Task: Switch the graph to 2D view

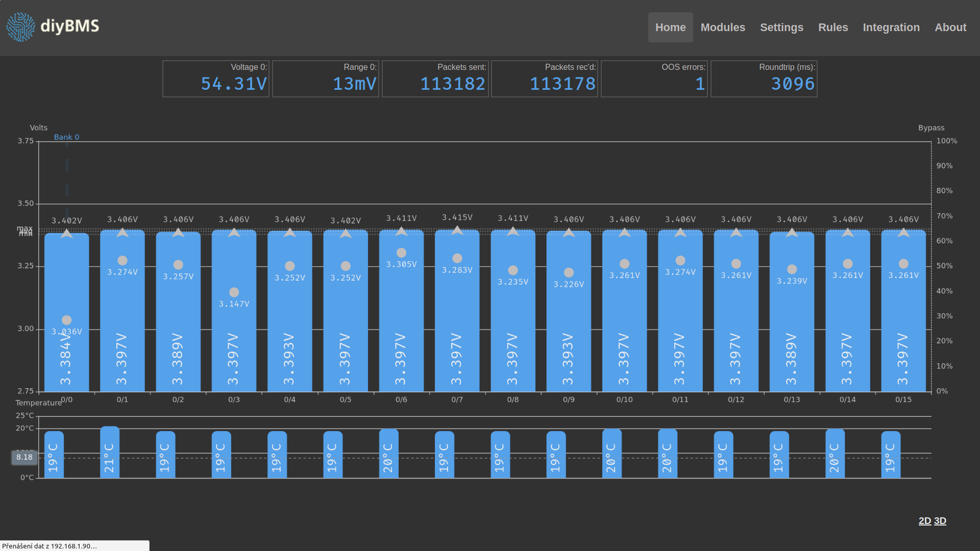Action: coord(924,521)
